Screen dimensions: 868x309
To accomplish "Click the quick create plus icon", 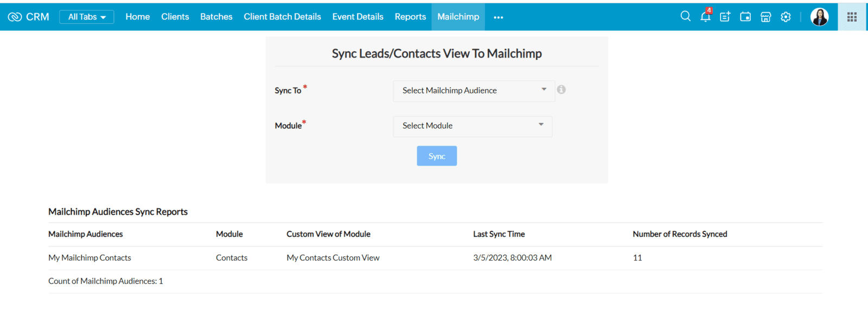I will tap(725, 17).
